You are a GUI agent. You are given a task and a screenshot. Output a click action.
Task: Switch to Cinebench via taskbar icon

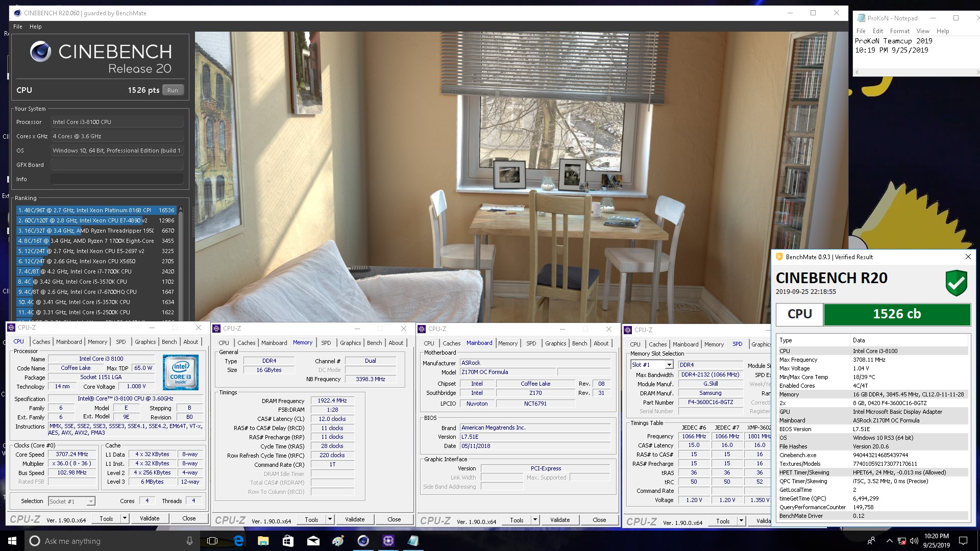click(363, 541)
